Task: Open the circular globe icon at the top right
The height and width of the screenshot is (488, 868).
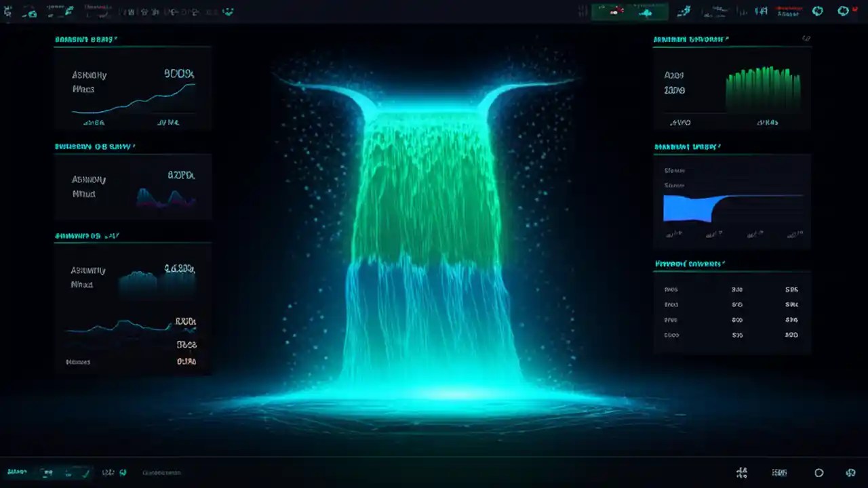Action: point(818,11)
